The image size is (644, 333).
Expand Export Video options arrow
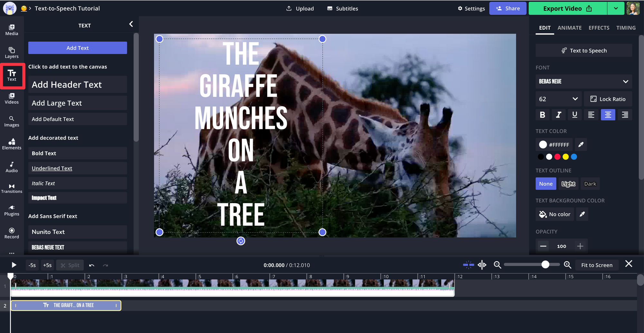click(x=616, y=8)
